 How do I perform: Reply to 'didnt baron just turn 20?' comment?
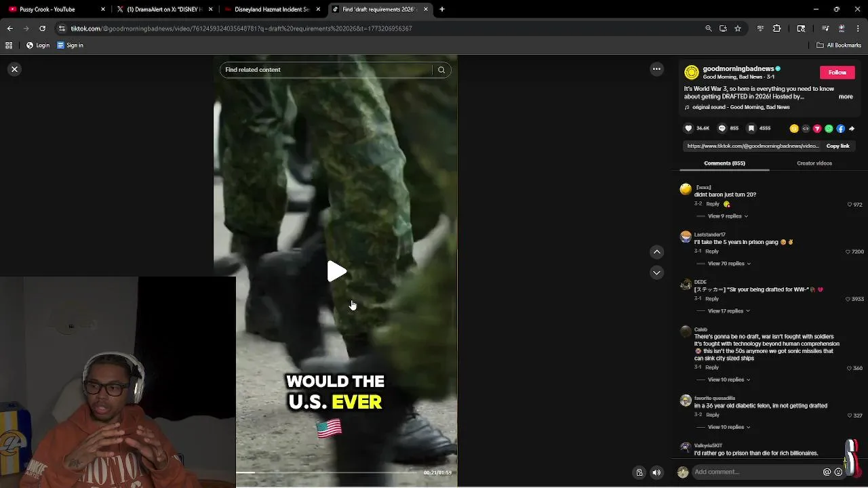[713, 204]
